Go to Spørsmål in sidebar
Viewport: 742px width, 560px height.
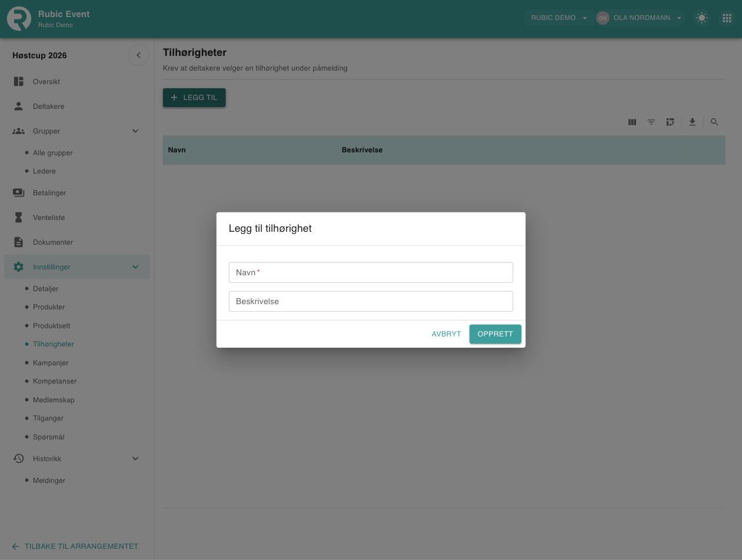point(49,436)
